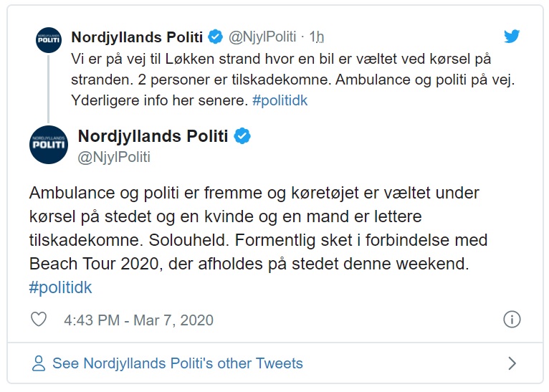Screen dimensions: 549x392
Task: Click the verified badge in the parent tweet
Action: point(214,36)
